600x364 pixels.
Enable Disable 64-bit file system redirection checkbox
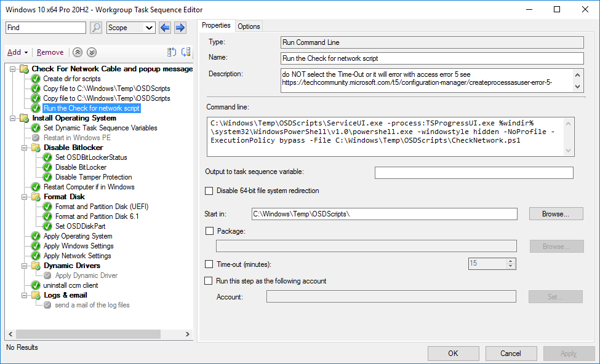coord(209,191)
